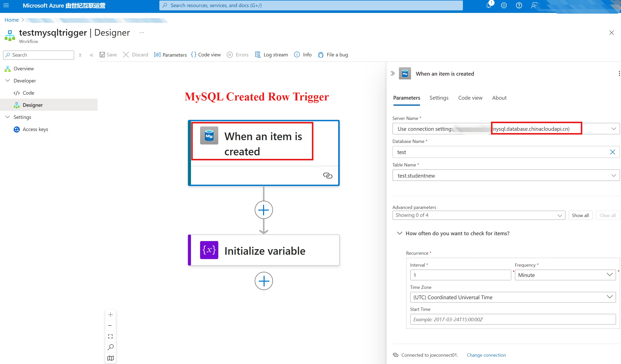621x364 pixels.
Task: Switch to the Settings tab
Action: point(439,98)
